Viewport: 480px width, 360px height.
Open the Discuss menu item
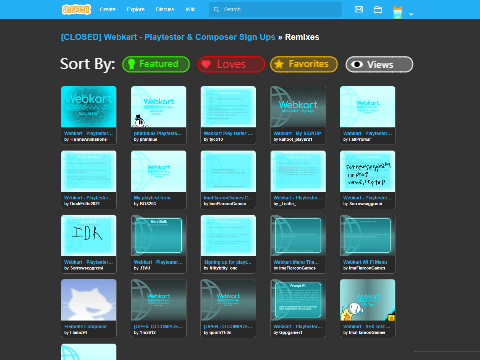tap(165, 9)
